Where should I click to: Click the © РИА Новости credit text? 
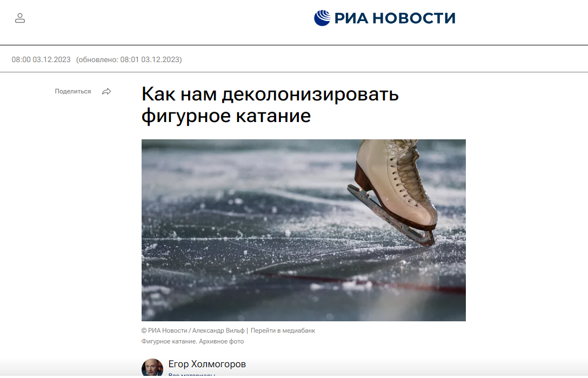[x=164, y=330]
